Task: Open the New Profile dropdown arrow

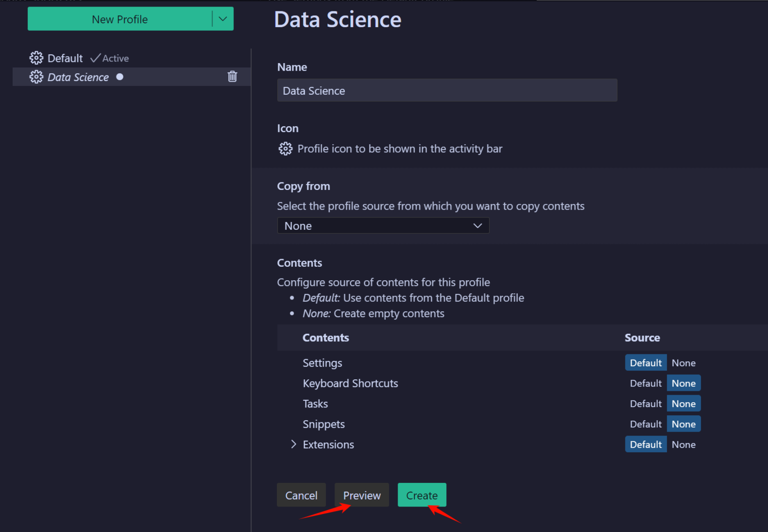Action: coord(223,19)
